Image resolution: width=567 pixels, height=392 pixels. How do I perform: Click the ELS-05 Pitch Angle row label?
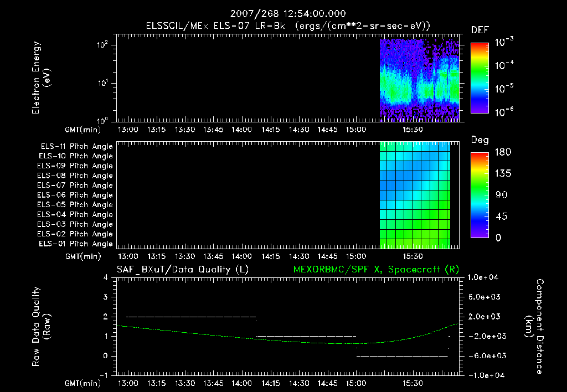[75, 205]
